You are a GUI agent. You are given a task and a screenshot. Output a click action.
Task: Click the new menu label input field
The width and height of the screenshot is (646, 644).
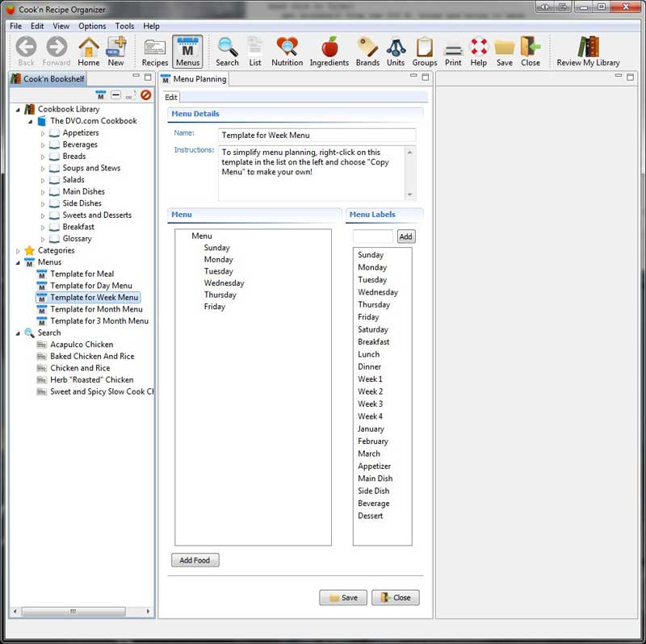tap(373, 236)
